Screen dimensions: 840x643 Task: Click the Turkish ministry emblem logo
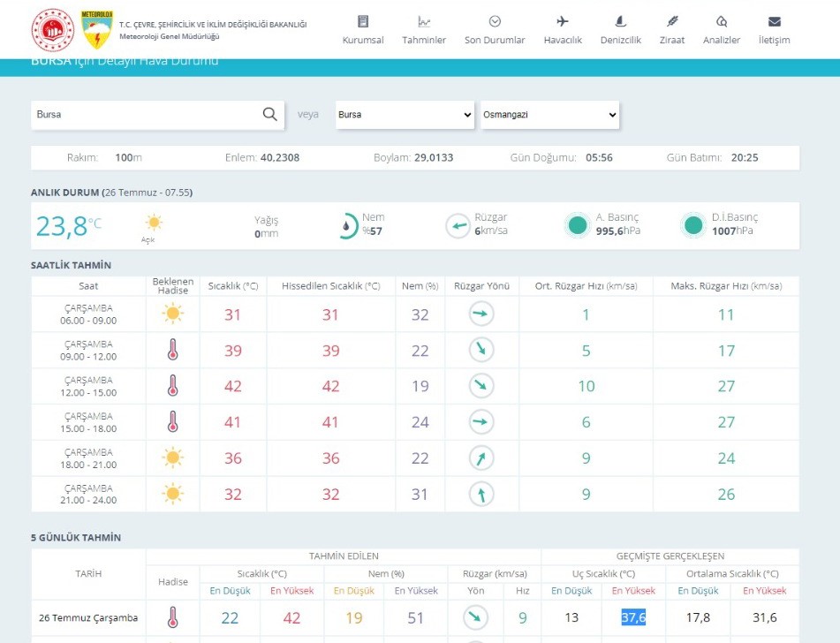pos(51,30)
